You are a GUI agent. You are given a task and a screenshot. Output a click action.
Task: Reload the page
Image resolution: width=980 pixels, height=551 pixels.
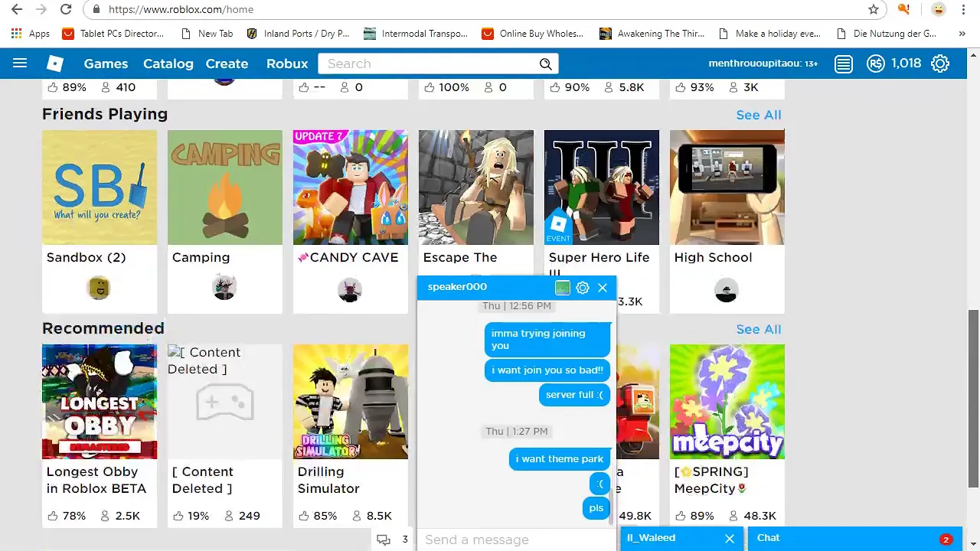click(66, 9)
